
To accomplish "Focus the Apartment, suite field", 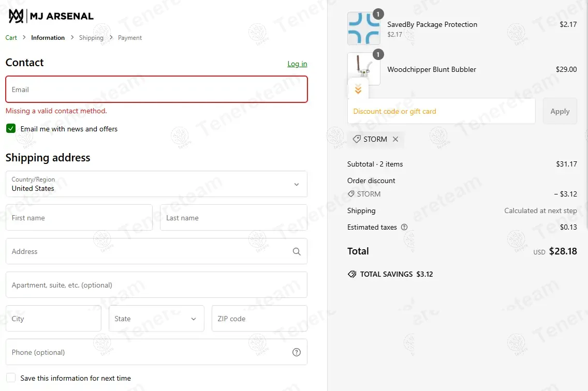I will pyautogui.click(x=156, y=285).
